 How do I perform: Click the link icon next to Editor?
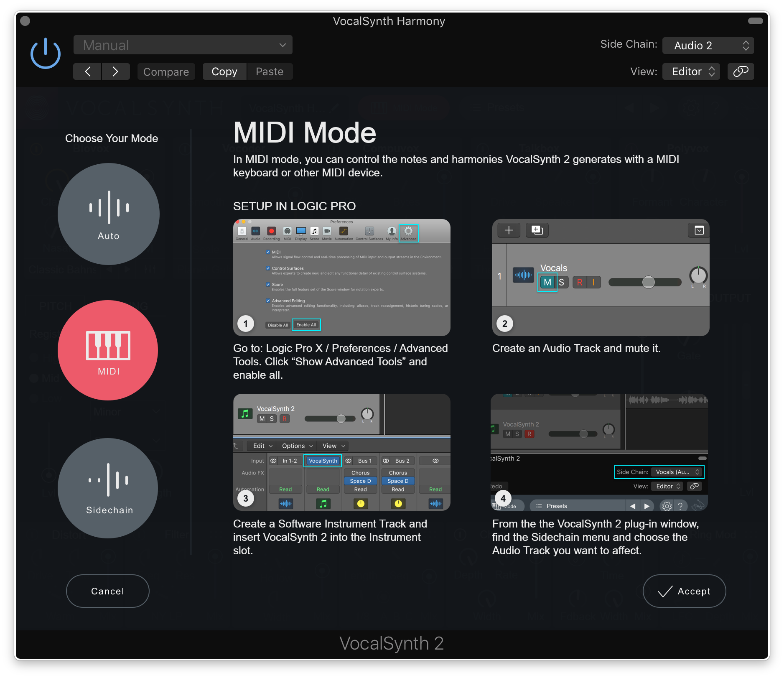(x=741, y=71)
